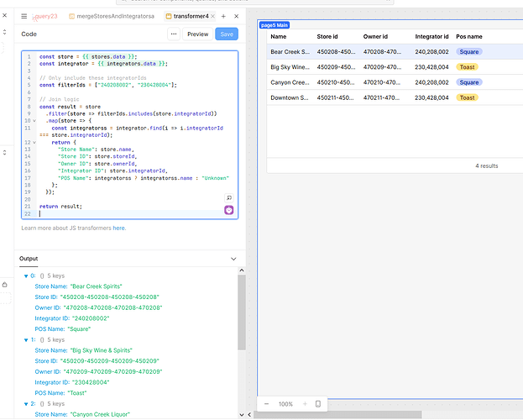
Task: Click the stores.data binding on line 1
Action: pos(108,57)
